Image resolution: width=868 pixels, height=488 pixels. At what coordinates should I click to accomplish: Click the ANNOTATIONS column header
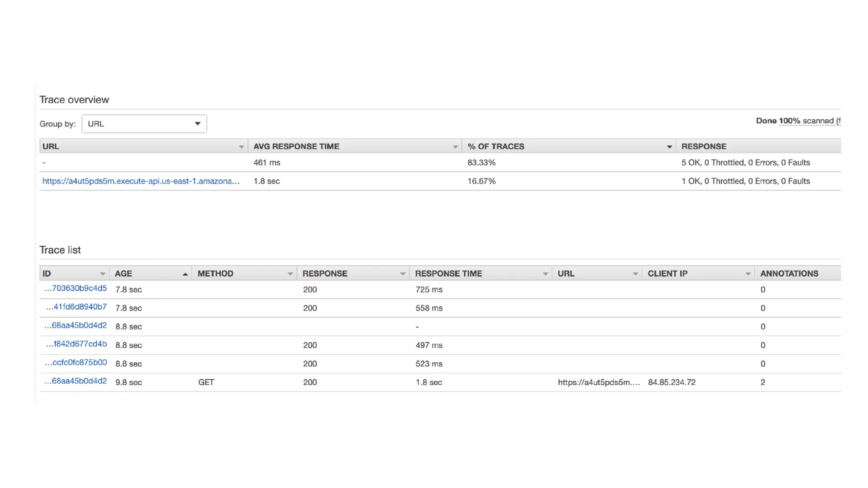tap(789, 274)
